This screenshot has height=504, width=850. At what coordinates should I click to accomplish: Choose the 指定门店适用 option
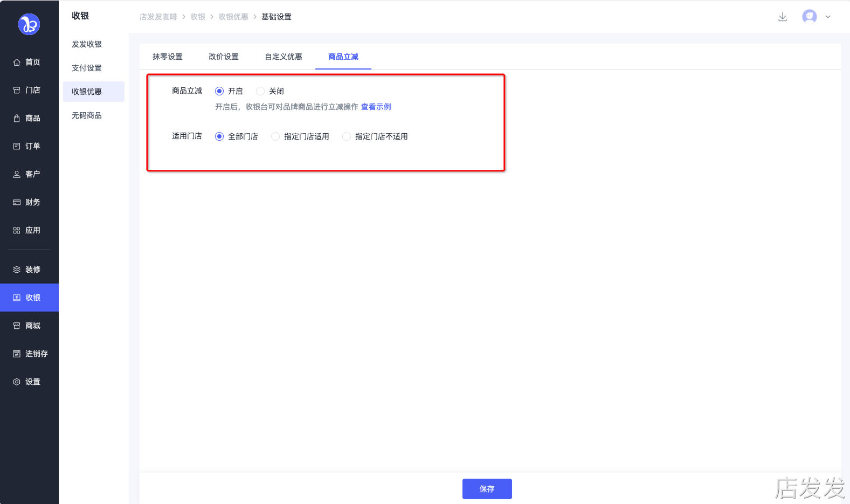pos(275,136)
